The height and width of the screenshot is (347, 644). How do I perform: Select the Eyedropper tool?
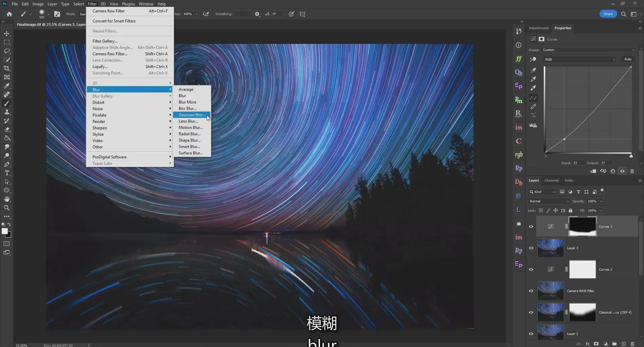[x=7, y=86]
